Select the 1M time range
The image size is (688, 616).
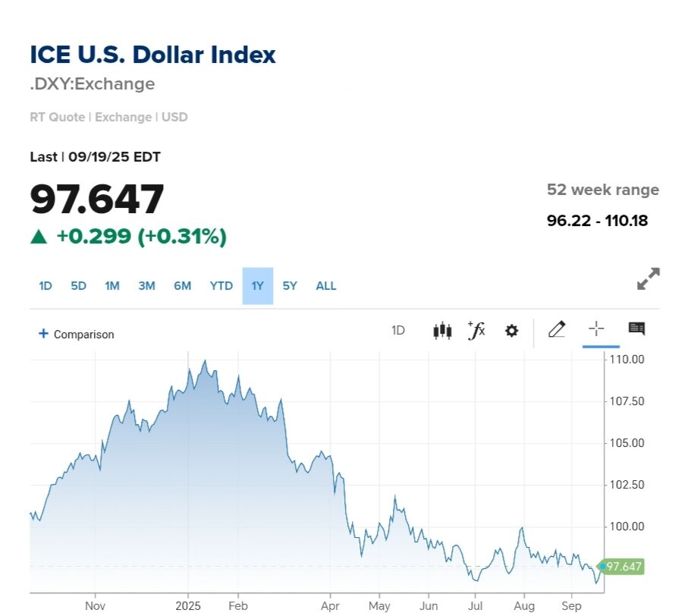pos(112,286)
